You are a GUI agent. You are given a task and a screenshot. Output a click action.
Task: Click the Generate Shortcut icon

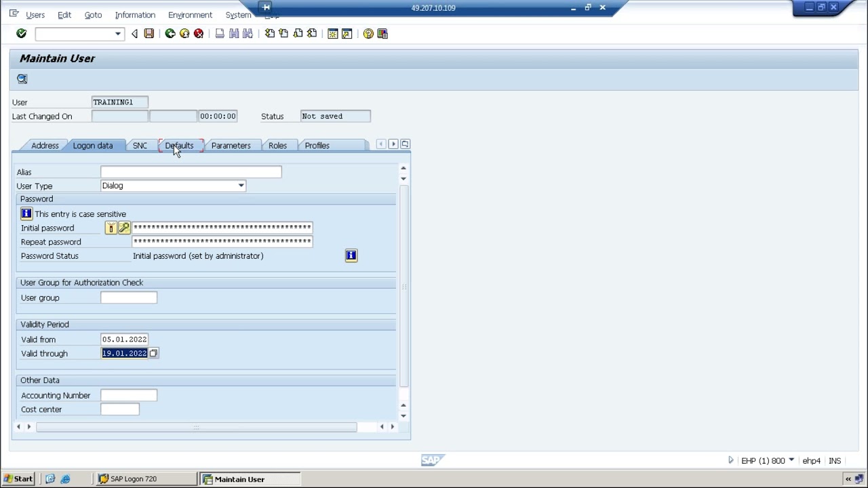[x=347, y=34]
